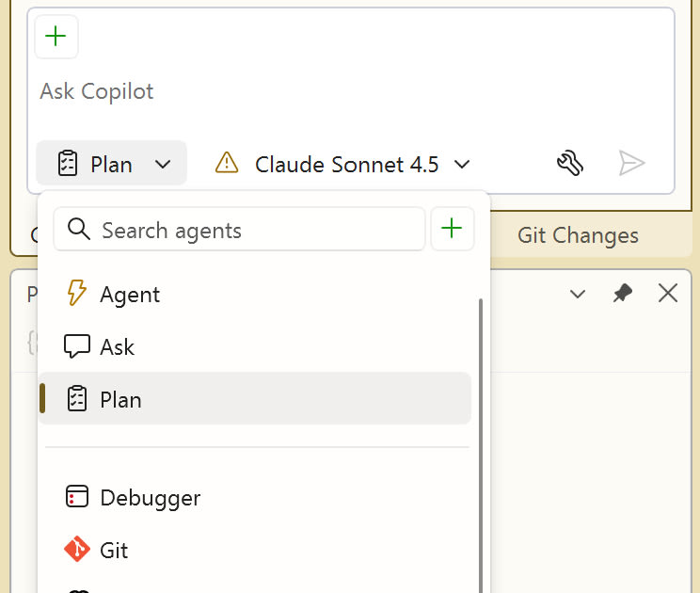Toggle the pin on the lower panel
The image size is (700, 593).
[x=622, y=294]
